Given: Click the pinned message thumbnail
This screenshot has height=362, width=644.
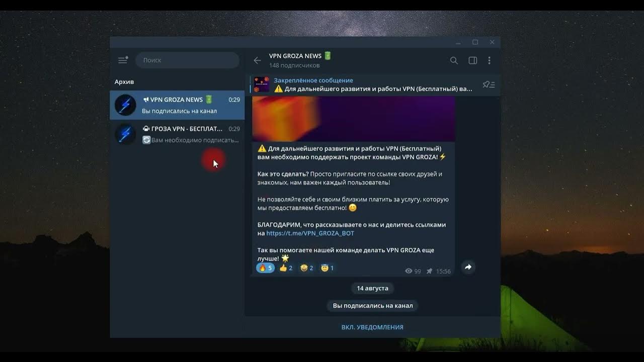Looking at the screenshot, I should (x=262, y=84).
